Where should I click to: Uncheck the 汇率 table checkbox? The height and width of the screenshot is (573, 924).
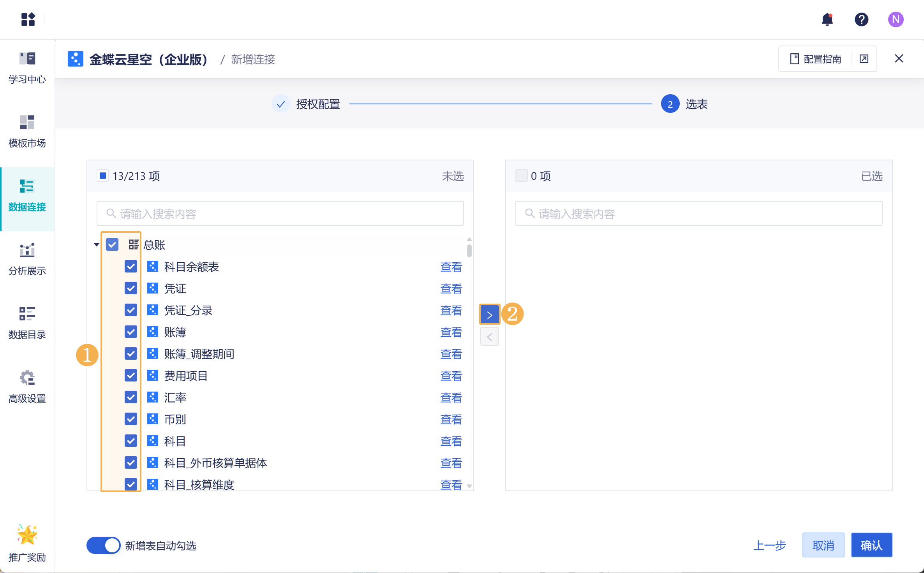pos(131,397)
